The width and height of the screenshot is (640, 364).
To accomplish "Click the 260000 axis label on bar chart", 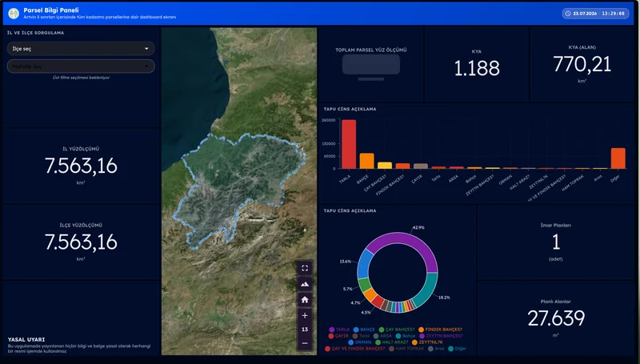I will tap(329, 120).
